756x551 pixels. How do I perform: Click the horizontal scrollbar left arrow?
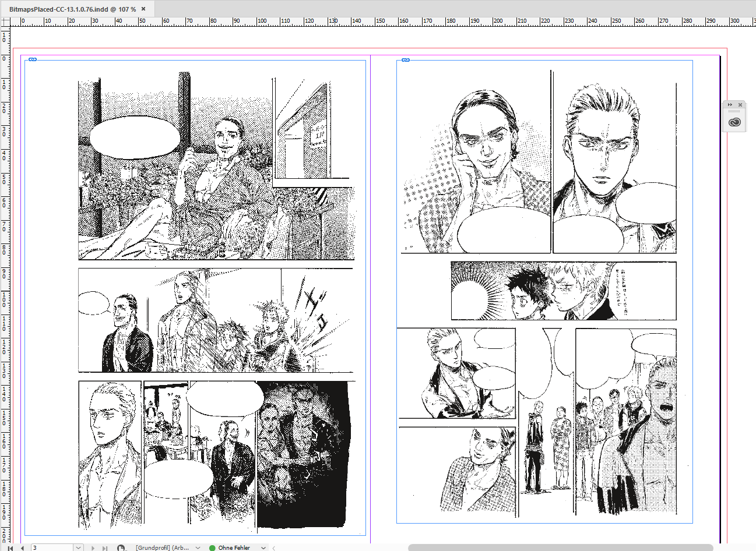(274, 548)
